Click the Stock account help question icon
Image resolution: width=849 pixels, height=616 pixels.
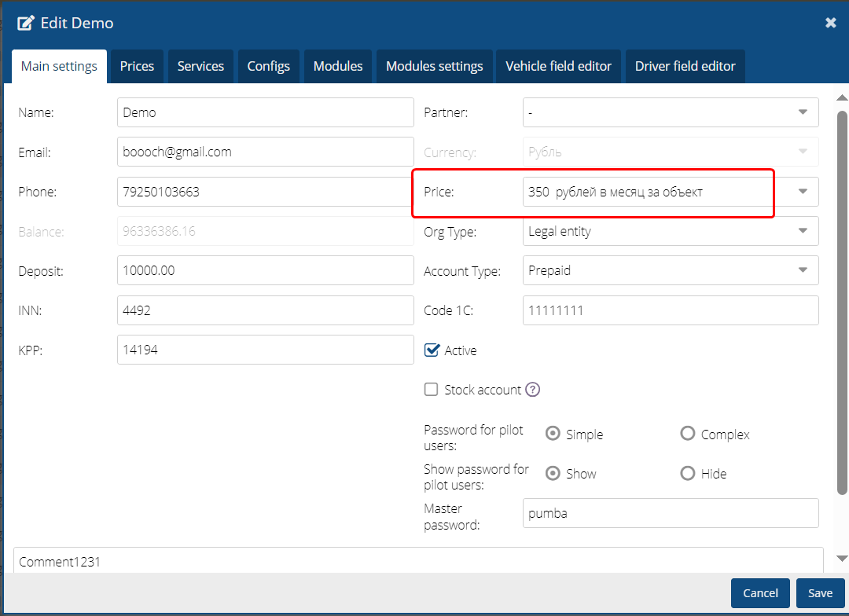533,390
